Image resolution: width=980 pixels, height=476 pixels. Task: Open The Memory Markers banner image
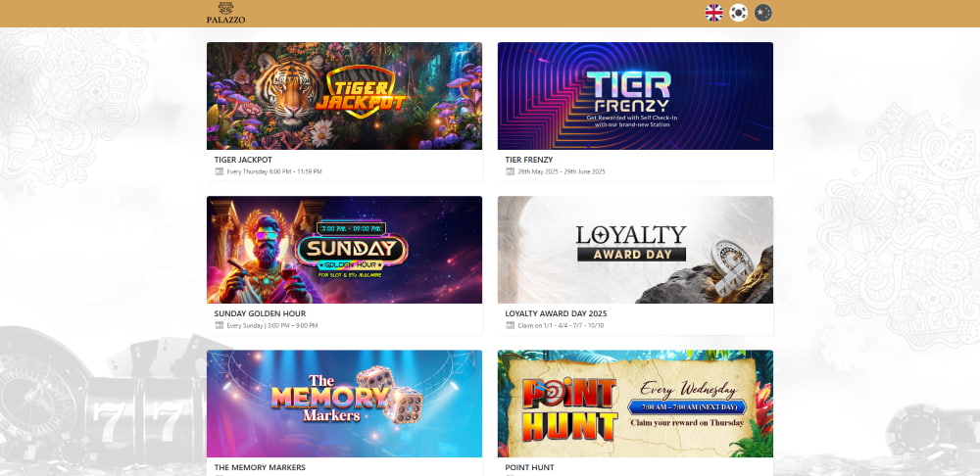pos(344,404)
